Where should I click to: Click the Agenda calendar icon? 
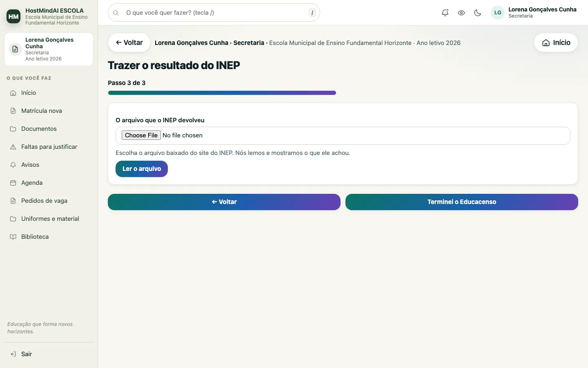click(x=13, y=183)
